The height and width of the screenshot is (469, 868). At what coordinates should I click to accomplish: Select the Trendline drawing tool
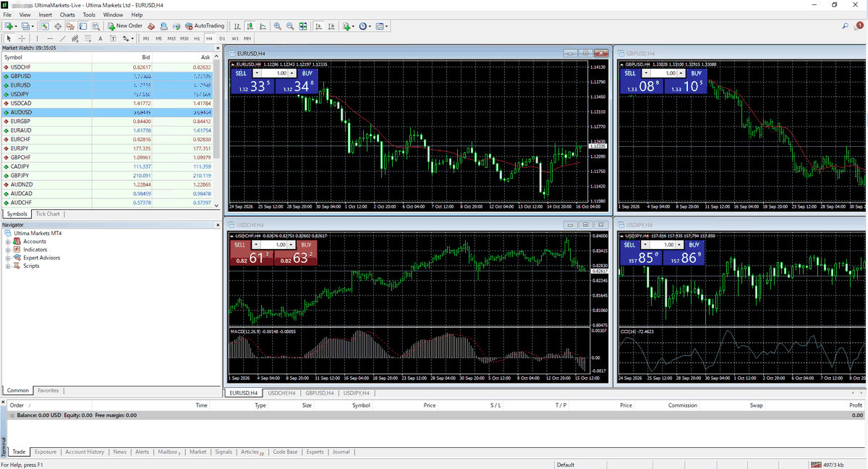(x=62, y=38)
